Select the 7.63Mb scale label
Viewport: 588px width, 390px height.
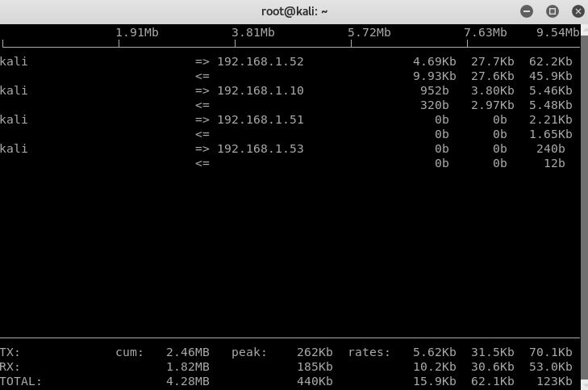[x=486, y=32]
